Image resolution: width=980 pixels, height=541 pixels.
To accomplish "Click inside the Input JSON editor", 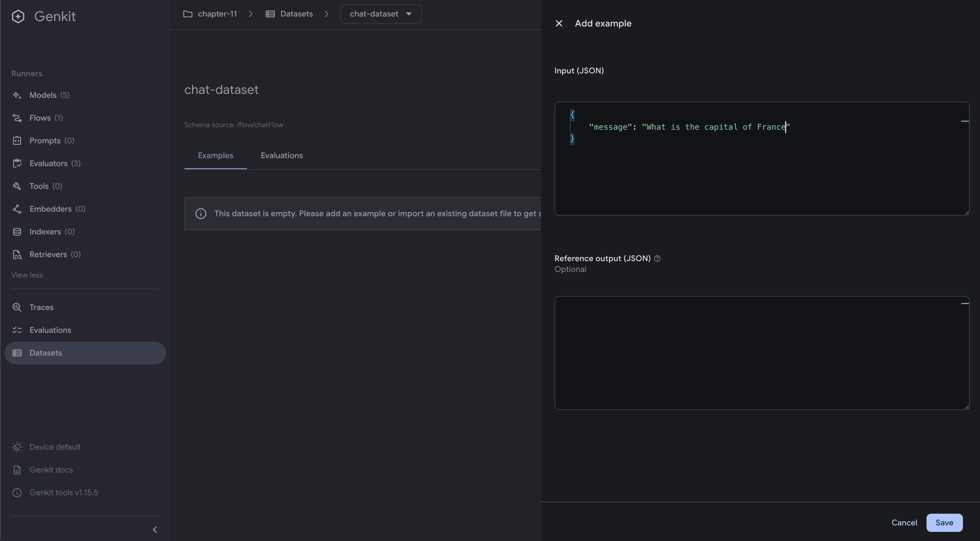I will coord(762,158).
